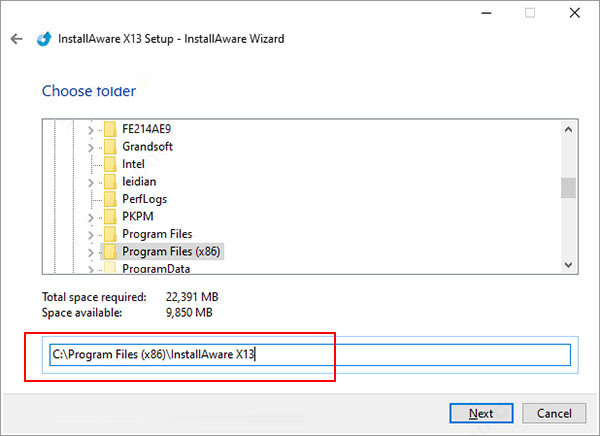Click the PKPM folder icon
The height and width of the screenshot is (436, 600).
pyautogui.click(x=110, y=217)
